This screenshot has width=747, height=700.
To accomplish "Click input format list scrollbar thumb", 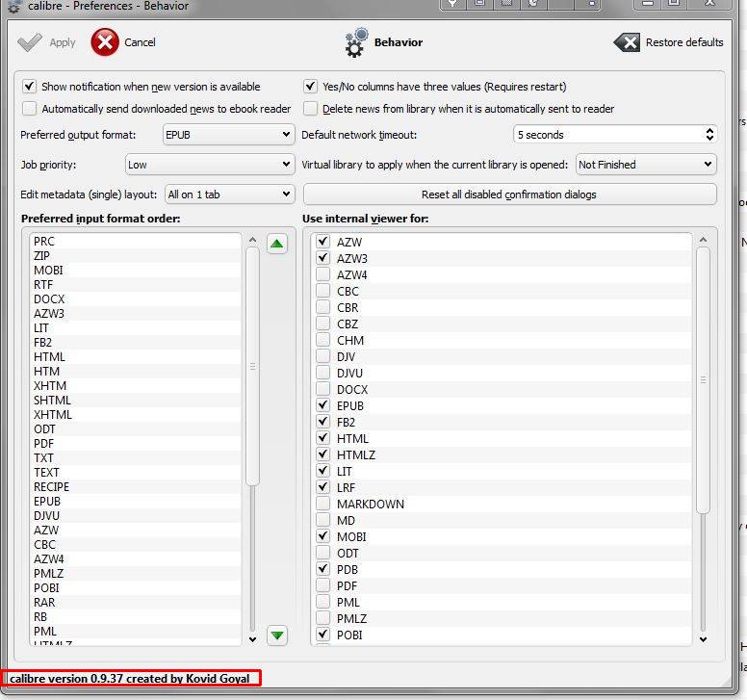I will click(252, 367).
